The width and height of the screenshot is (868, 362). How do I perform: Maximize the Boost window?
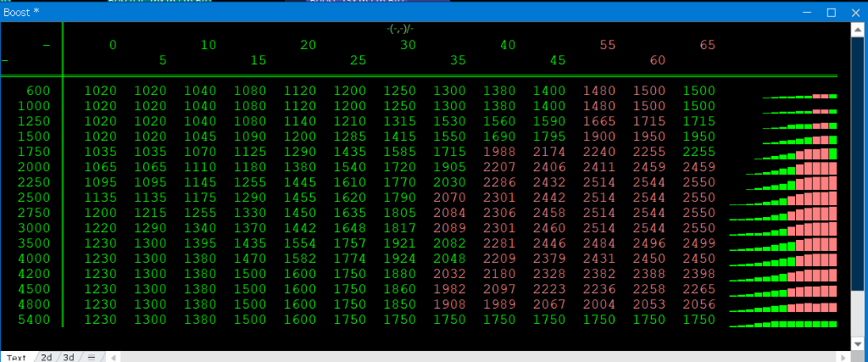832,12
